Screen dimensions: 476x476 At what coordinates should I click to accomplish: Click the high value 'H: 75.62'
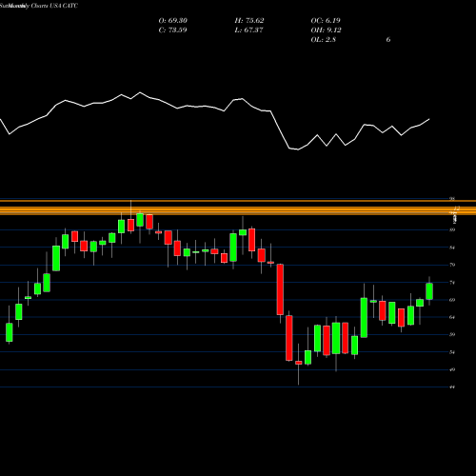coord(249,21)
